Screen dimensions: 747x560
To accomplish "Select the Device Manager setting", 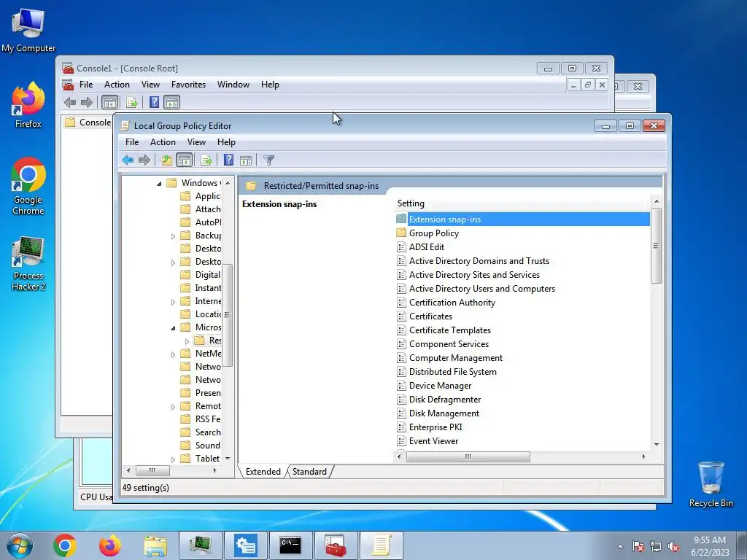I will (440, 386).
